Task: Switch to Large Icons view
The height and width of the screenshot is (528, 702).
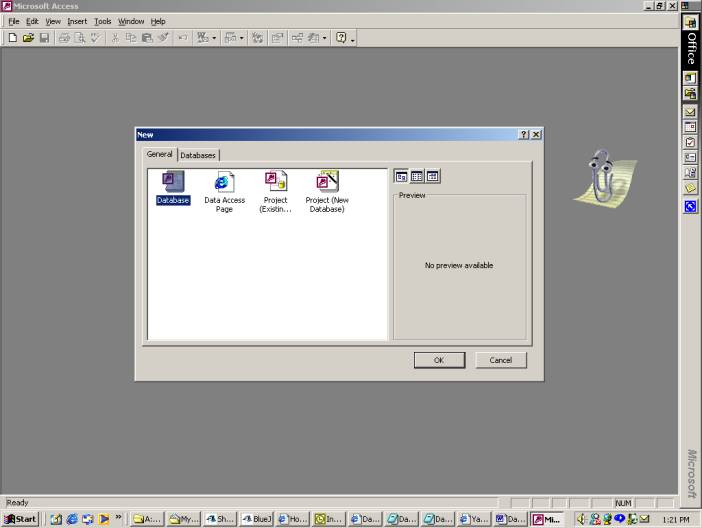Action: pos(401,176)
